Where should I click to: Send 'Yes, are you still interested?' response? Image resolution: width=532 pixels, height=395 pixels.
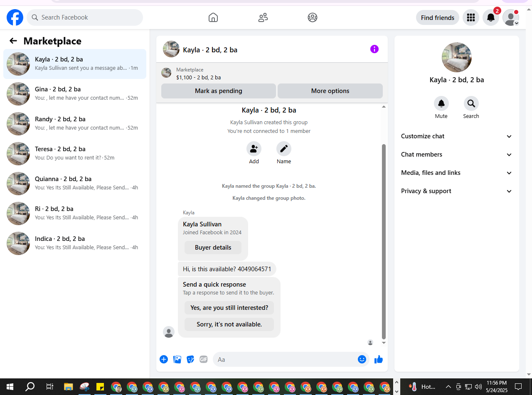[229, 308]
